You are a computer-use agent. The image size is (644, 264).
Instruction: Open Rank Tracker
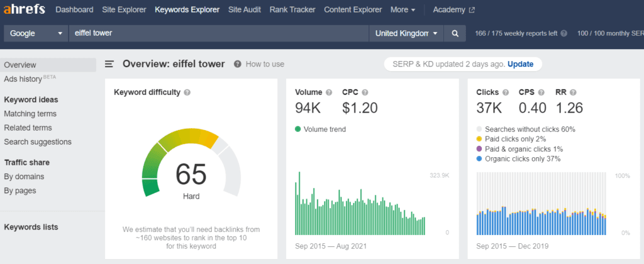pyautogui.click(x=292, y=9)
